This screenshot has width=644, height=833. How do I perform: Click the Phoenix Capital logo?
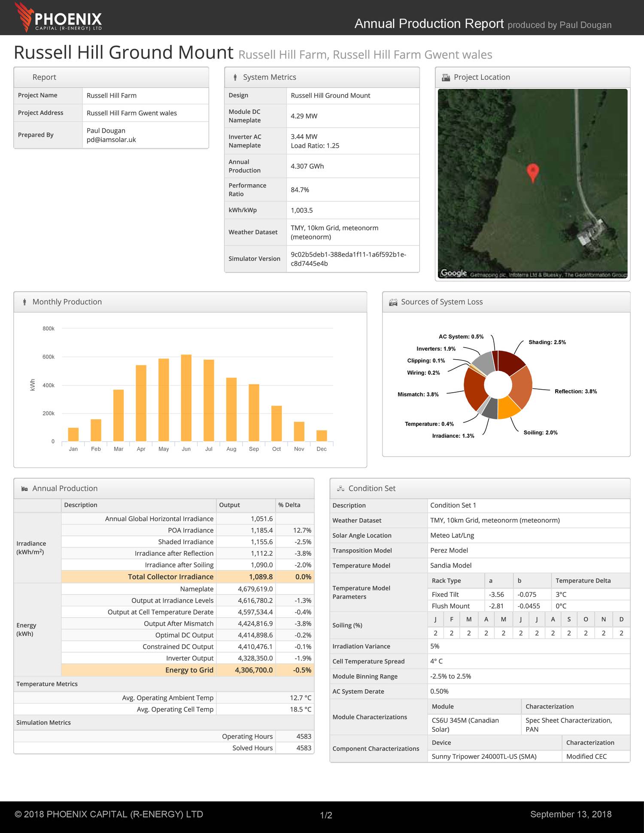pos(58,18)
